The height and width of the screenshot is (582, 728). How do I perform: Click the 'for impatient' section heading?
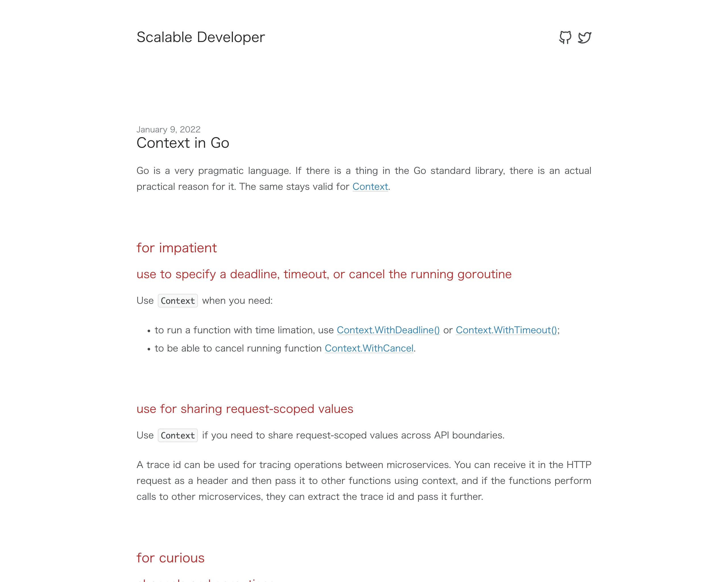(x=177, y=248)
